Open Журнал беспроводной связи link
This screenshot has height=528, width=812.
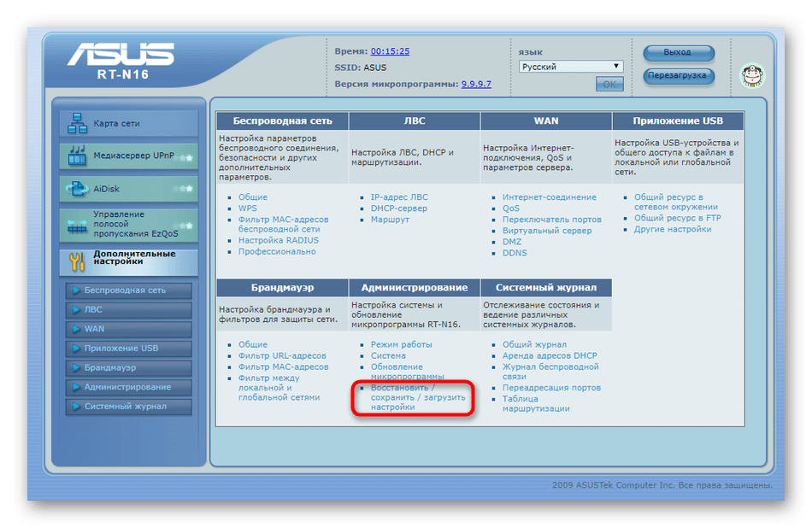tap(550, 372)
